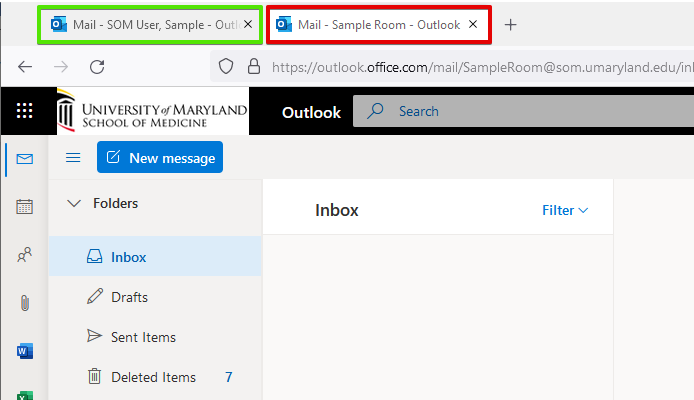The width and height of the screenshot is (694, 400).
Task: Open the Files paperclip icon
Action: pyautogui.click(x=25, y=303)
